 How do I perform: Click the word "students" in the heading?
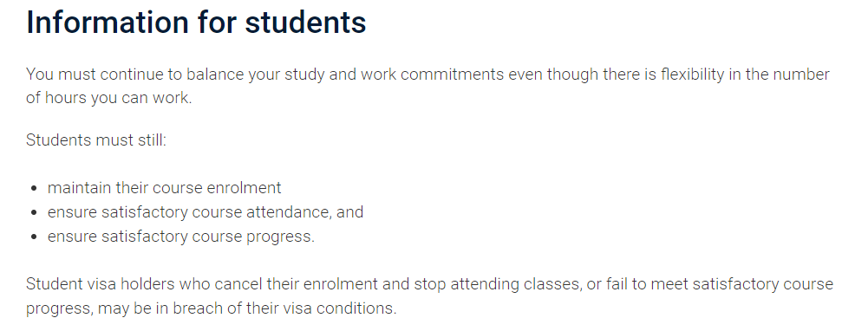[305, 23]
